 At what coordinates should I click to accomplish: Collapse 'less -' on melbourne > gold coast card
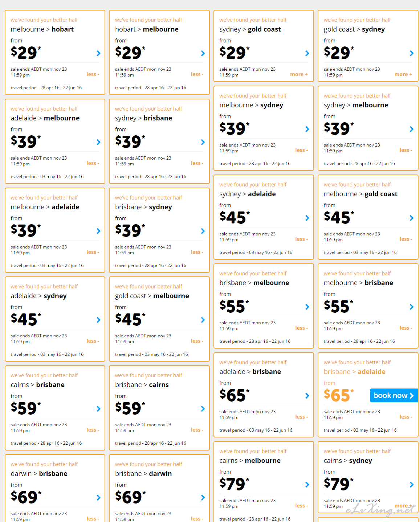[406, 239]
